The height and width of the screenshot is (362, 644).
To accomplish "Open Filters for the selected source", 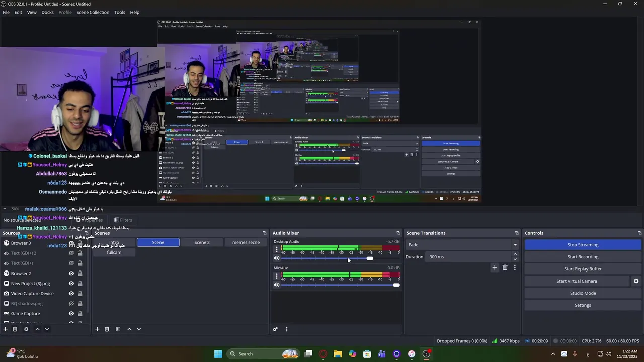I will click(x=123, y=220).
